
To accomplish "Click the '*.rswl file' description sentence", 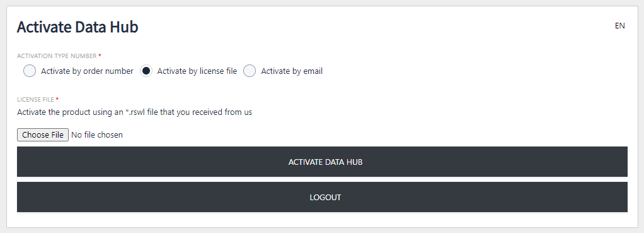I will click(x=135, y=112).
